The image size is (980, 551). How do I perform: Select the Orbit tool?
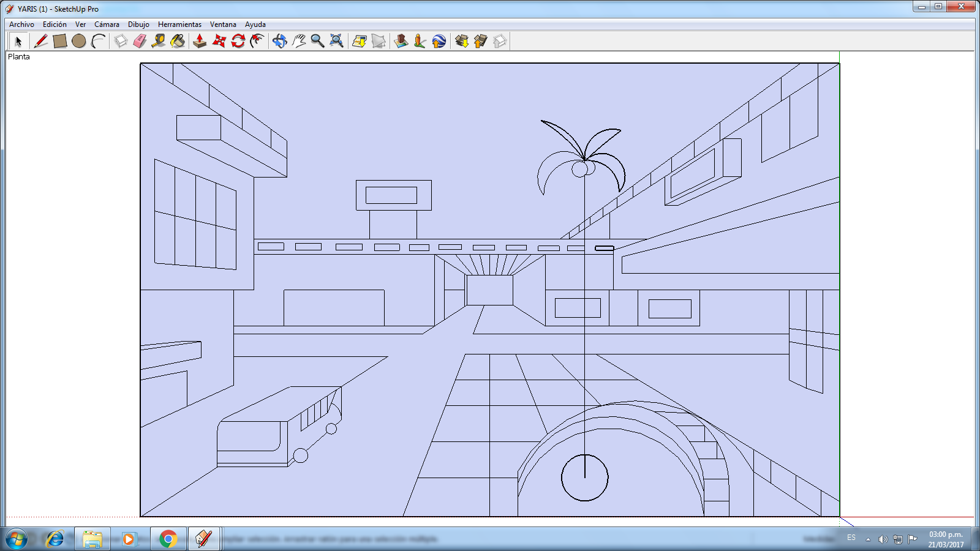click(279, 41)
